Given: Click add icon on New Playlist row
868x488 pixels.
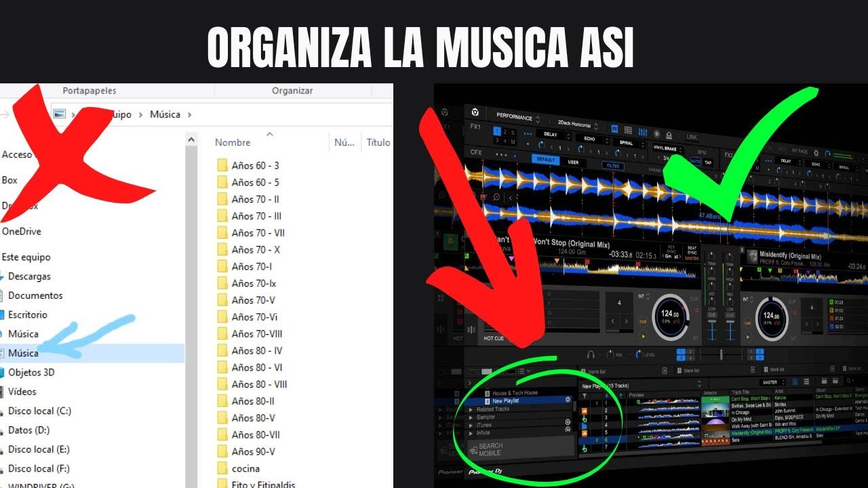Looking at the screenshot, I should [x=568, y=400].
